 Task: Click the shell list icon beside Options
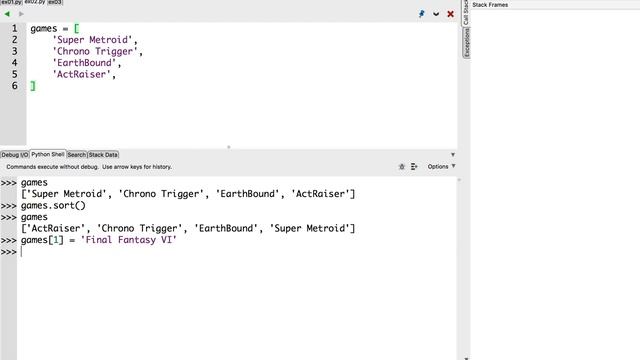point(414,167)
